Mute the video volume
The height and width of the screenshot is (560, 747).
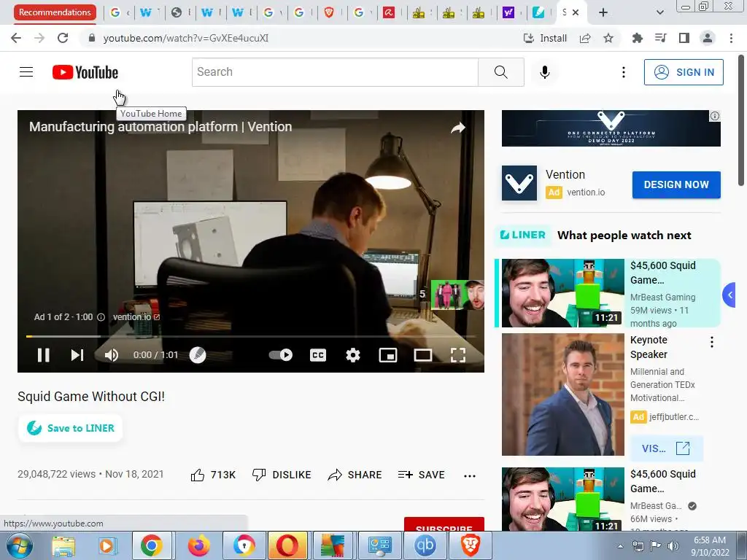[x=112, y=355]
